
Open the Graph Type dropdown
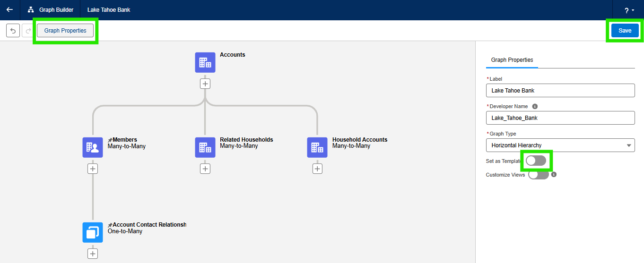pos(560,145)
